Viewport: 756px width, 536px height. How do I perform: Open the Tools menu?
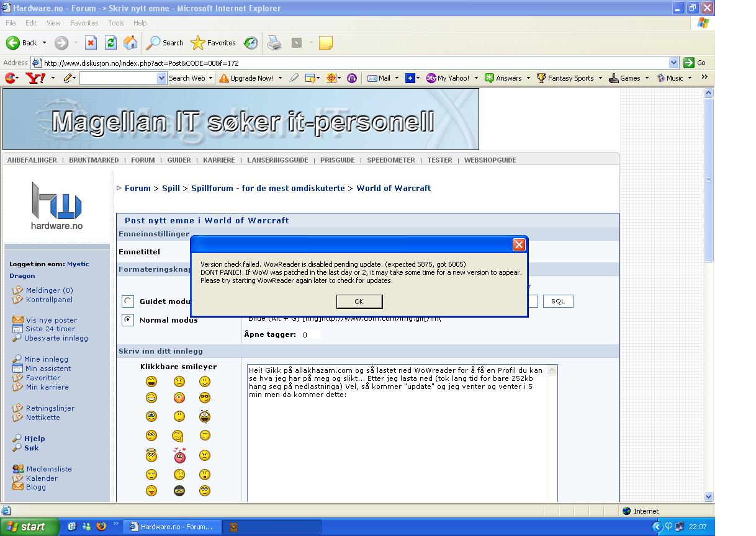[x=116, y=23]
